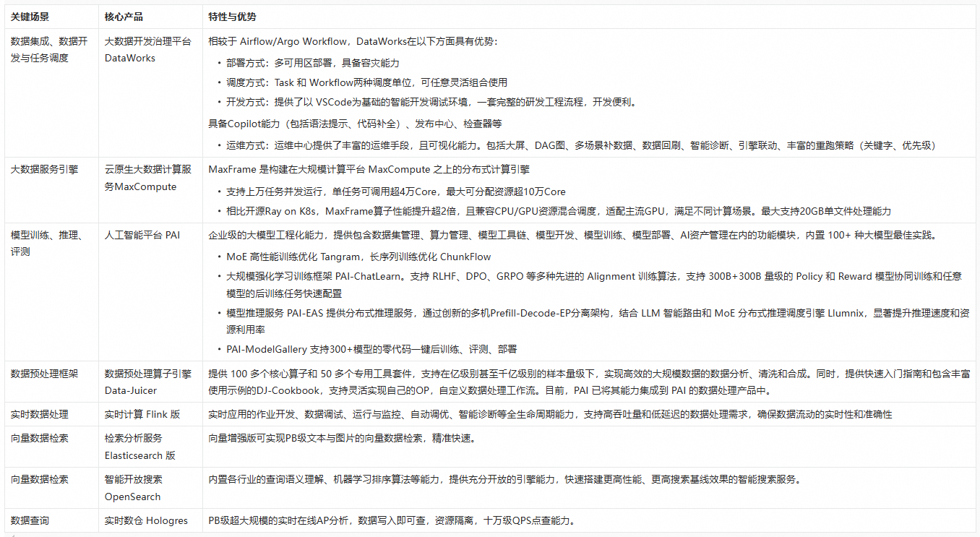Select the 大数据开发治理平台 DataWorks product cell
Image resolution: width=980 pixels, height=537 pixels.
[150, 93]
